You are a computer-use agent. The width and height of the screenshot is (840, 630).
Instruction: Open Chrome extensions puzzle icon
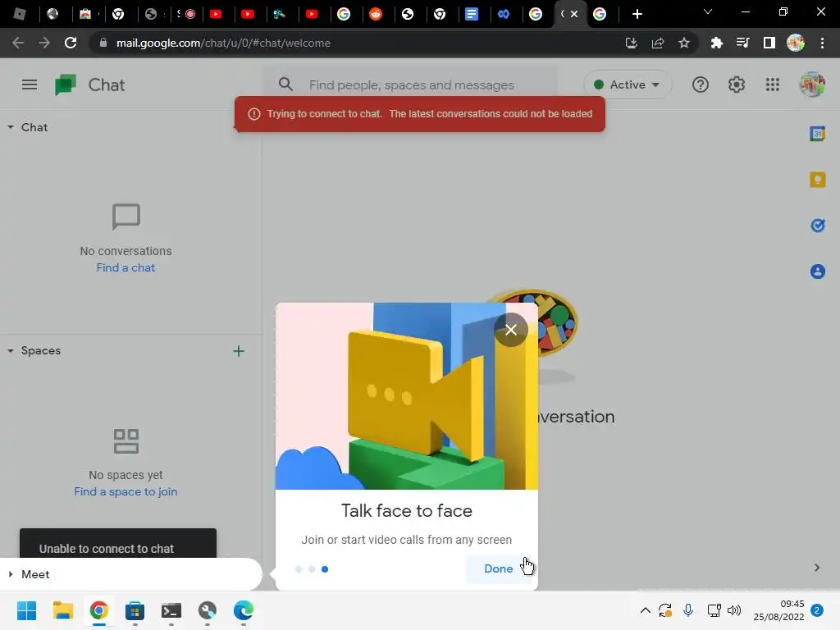point(716,43)
